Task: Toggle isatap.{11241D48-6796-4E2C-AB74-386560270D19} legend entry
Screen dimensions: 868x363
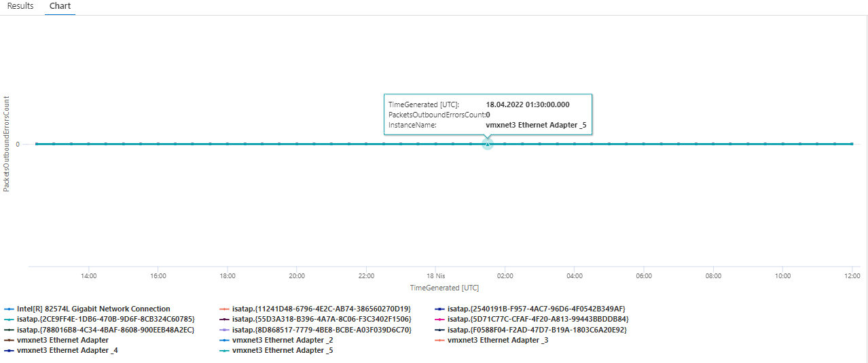Action: pos(315,309)
